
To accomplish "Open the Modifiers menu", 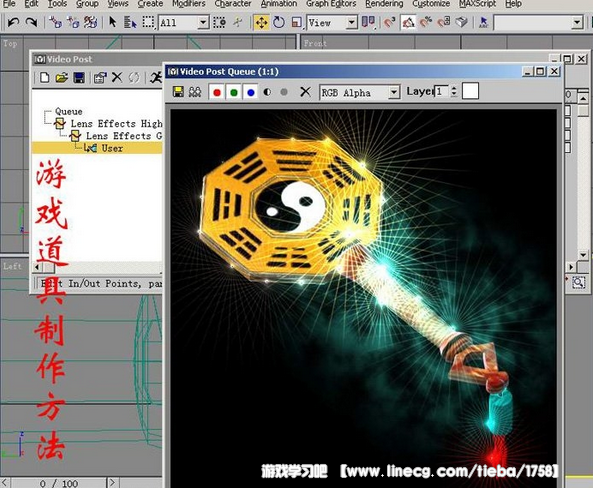I will tap(189, 4).
